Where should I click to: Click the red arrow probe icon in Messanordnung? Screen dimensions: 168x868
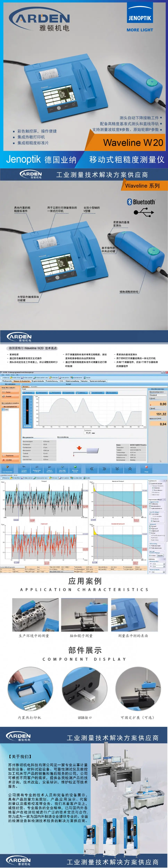79,448
